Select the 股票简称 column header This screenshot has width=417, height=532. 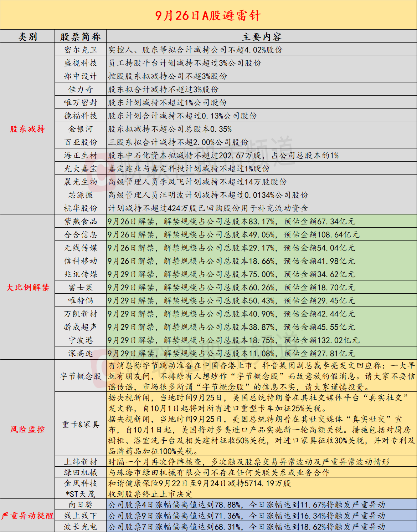81,36
